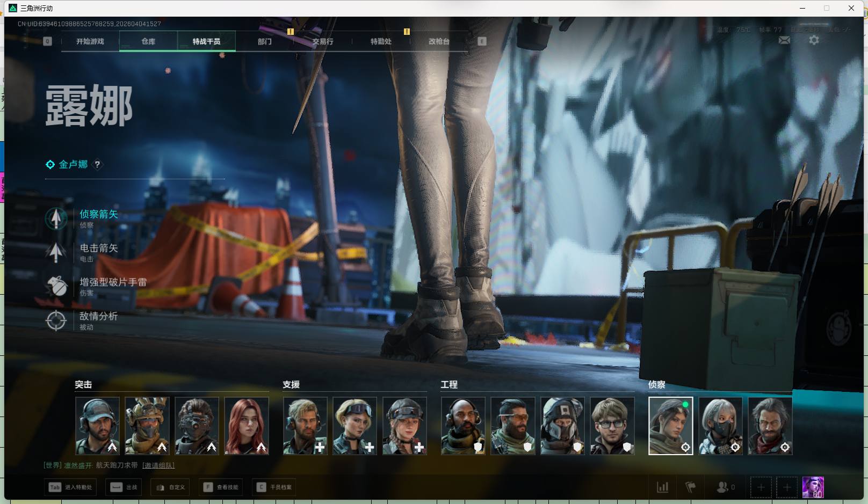Open the bar chart statistics icon

click(662, 487)
